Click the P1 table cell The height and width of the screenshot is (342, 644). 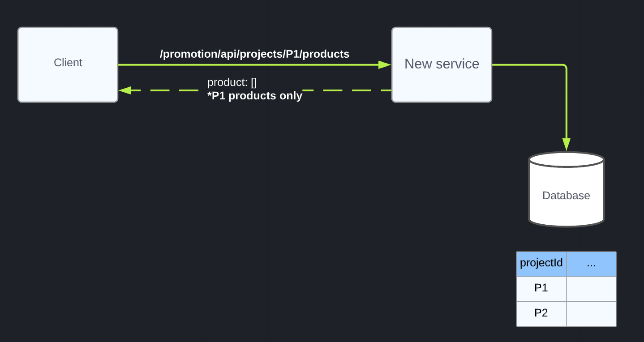541,288
